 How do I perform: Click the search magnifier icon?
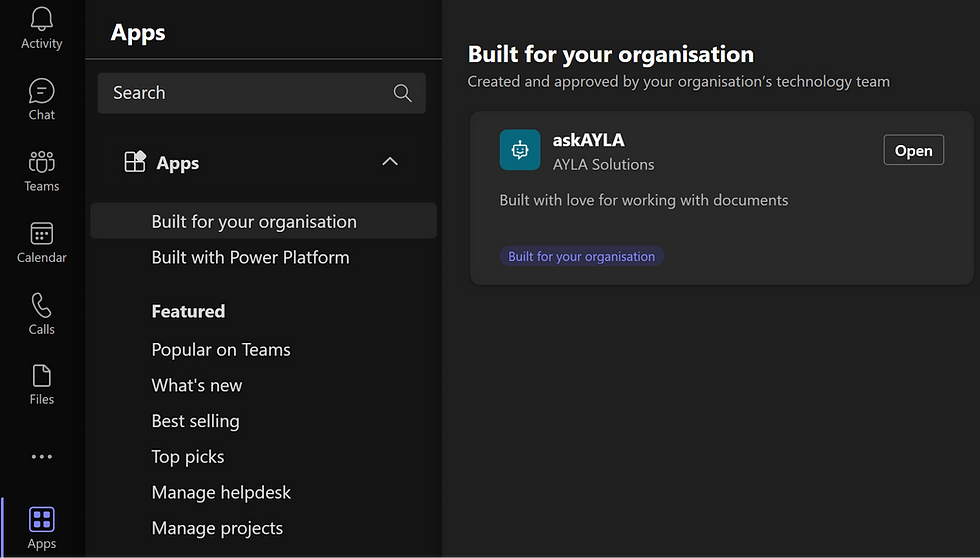402,93
